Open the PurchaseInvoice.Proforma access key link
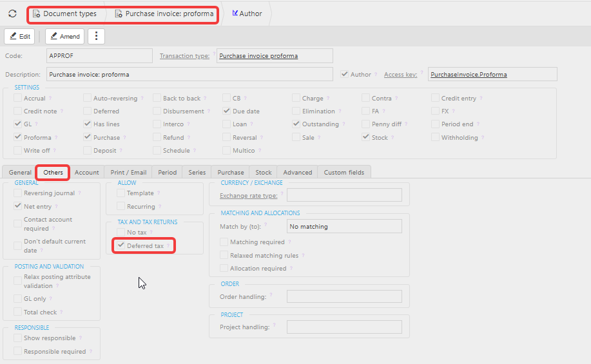The image size is (591, 364). [x=469, y=75]
